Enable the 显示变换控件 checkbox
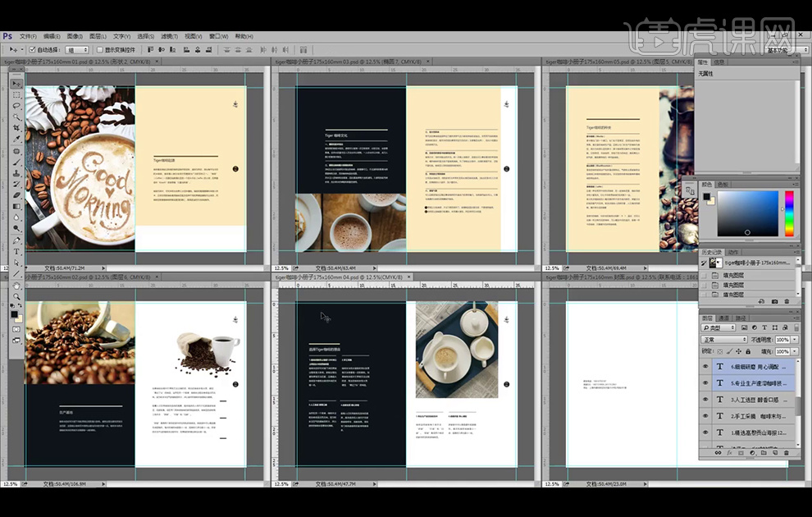 pyautogui.click(x=100, y=50)
